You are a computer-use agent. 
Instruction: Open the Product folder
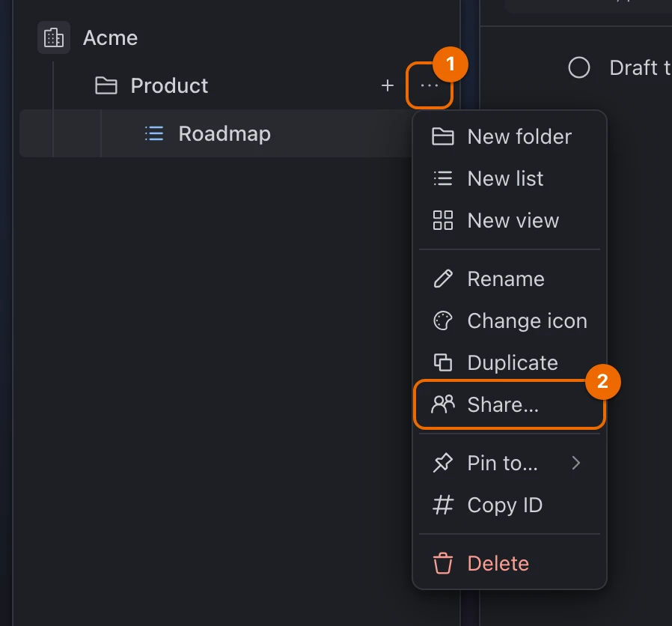click(169, 86)
